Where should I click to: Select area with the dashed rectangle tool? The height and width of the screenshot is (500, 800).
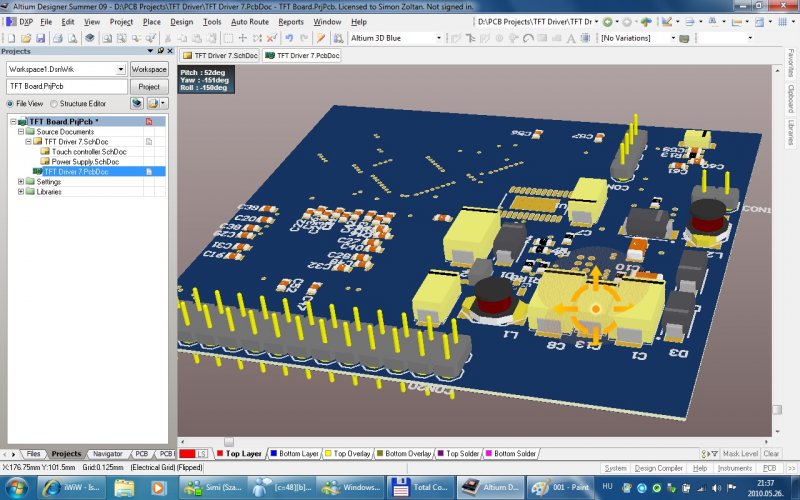pyautogui.click(x=228, y=38)
